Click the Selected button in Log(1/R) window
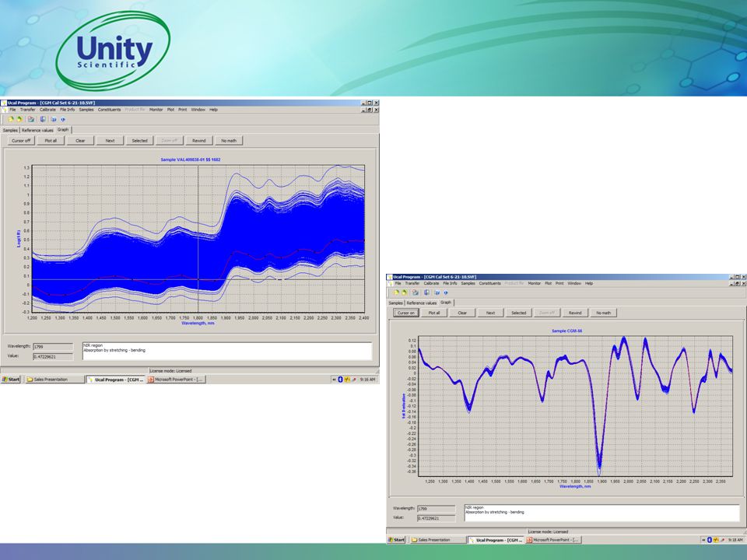This screenshot has height=560, width=747. pyautogui.click(x=139, y=141)
